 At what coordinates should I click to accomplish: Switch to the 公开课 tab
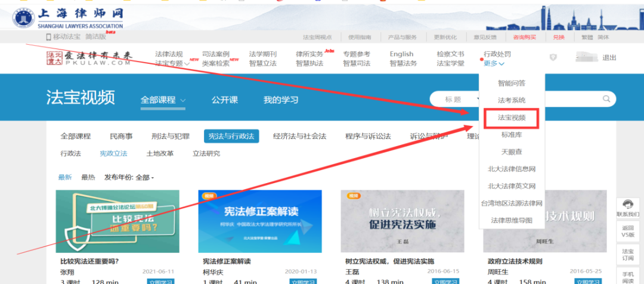[x=225, y=100]
